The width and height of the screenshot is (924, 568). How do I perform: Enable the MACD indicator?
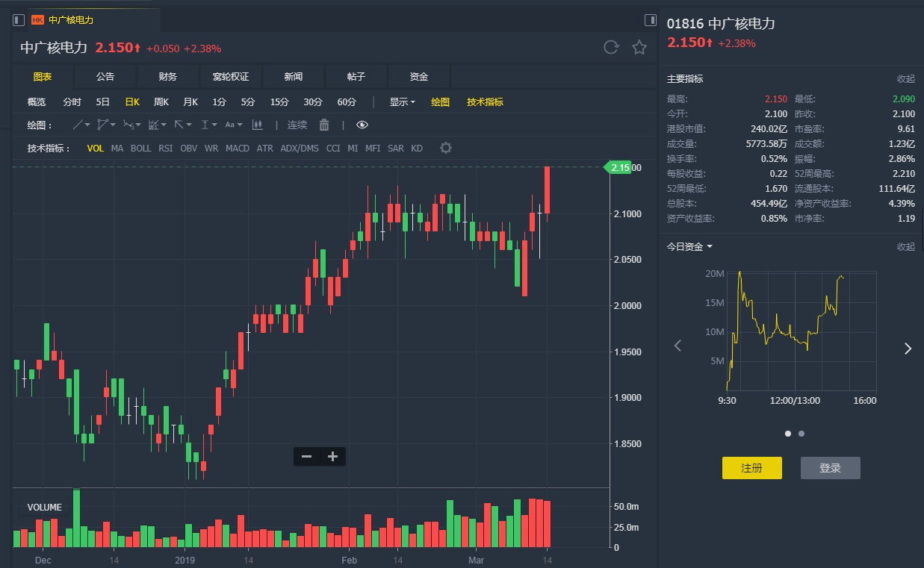coord(238,149)
